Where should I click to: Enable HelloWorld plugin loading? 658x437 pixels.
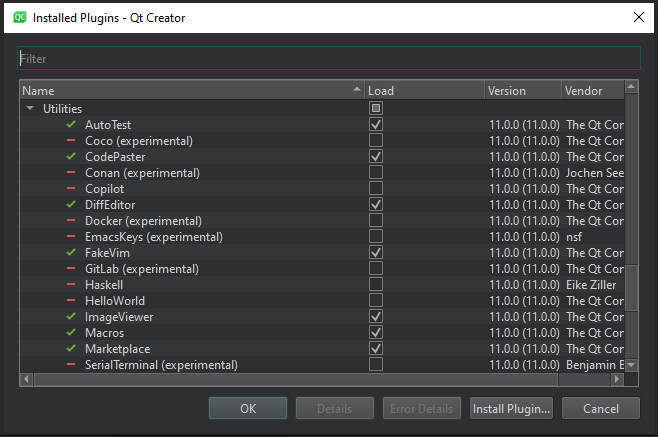click(376, 300)
